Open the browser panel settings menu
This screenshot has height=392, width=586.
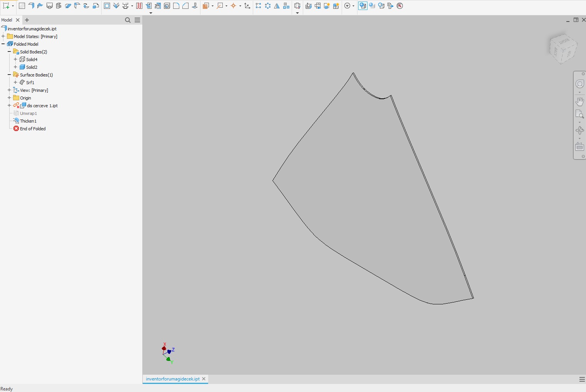[138, 20]
